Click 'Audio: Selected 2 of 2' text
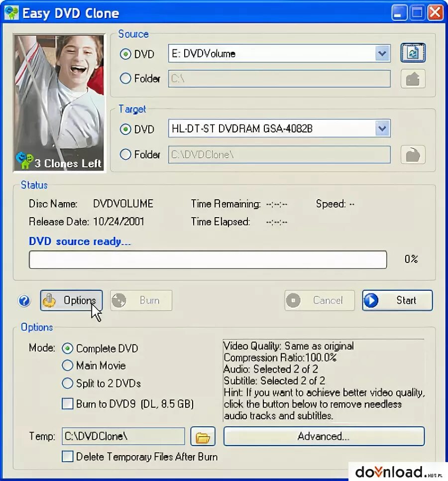 (x=271, y=369)
